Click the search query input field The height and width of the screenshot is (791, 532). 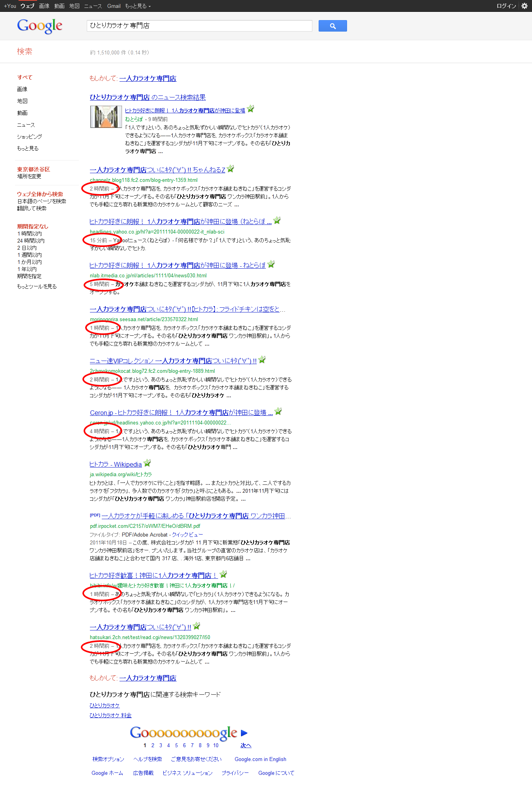click(x=199, y=26)
